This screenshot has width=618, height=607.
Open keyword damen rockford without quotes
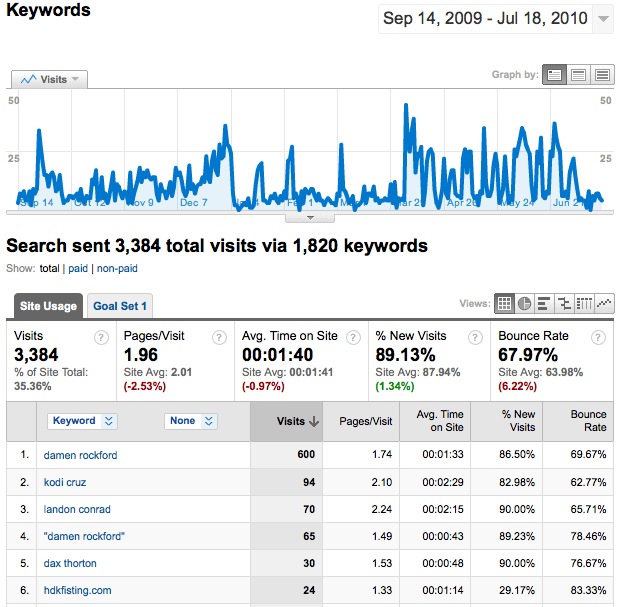[x=80, y=455]
